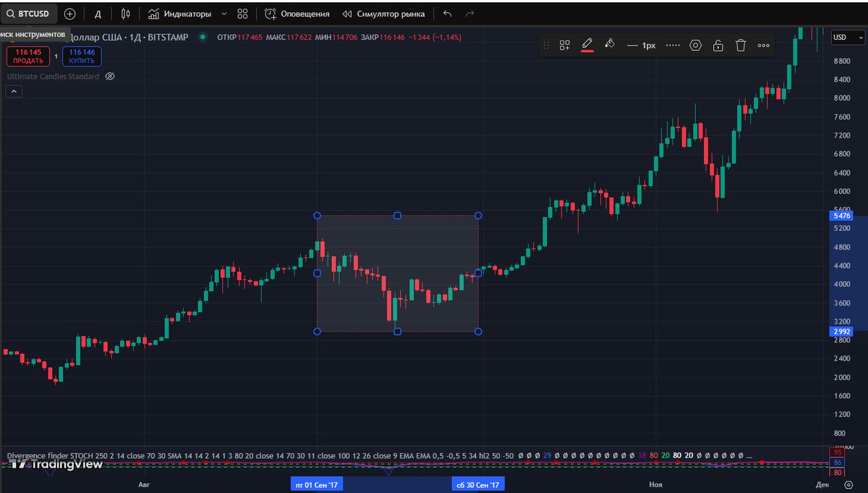Open time axis settings gear icon

point(848,484)
